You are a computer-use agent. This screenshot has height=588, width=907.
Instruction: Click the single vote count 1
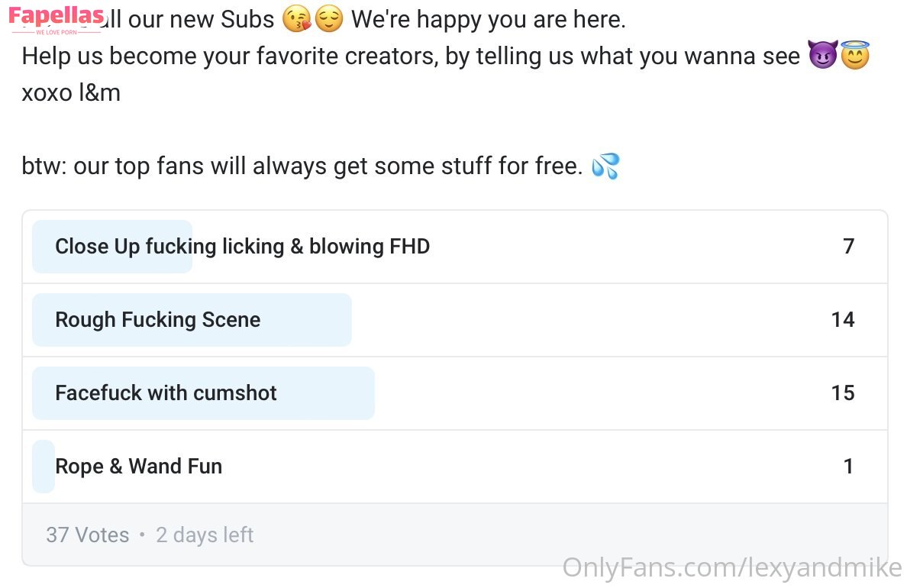coord(848,467)
